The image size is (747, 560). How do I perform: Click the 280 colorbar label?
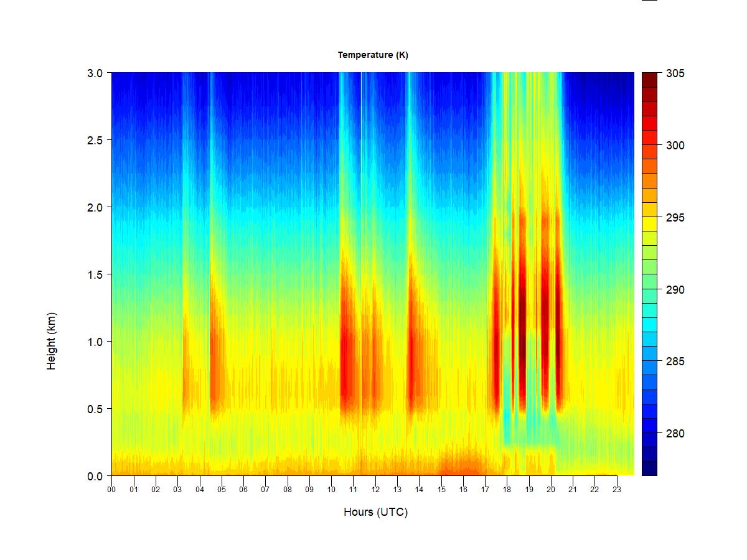click(675, 434)
